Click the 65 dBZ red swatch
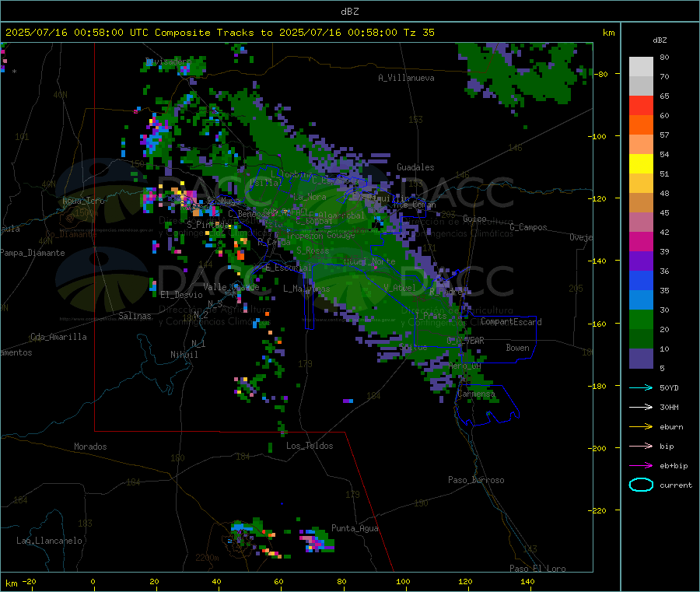The height and width of the screenshot is (592, 700). [641, 105]
